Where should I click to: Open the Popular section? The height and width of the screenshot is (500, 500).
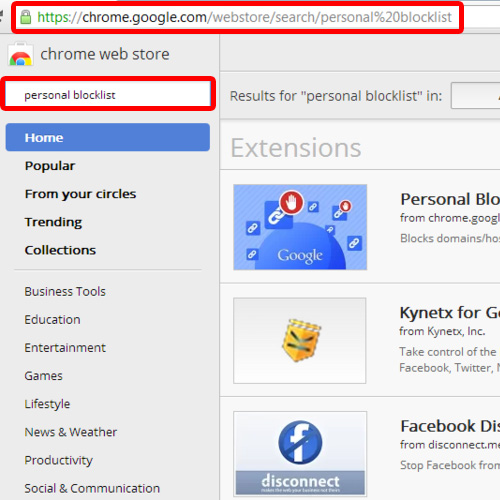[x=50, y=166]
